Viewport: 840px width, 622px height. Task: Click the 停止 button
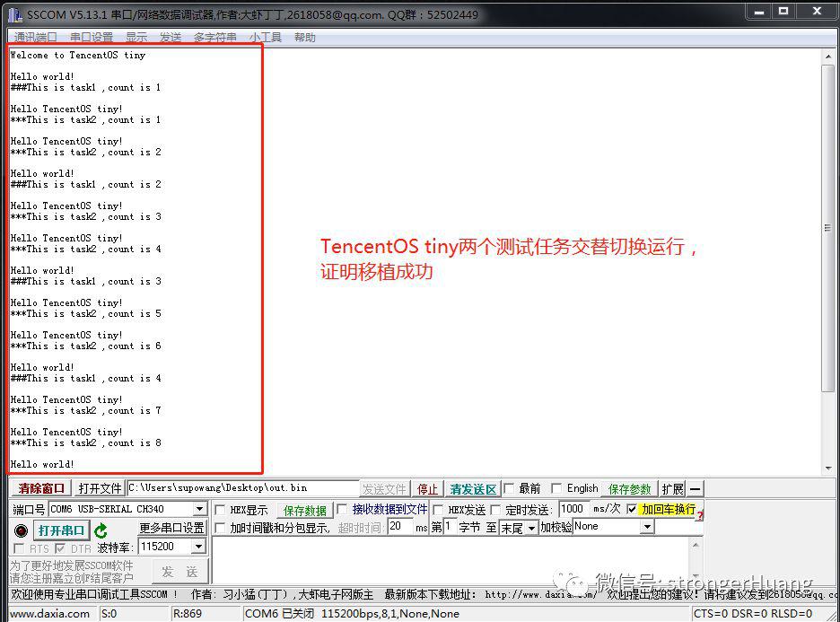(427, 488)
